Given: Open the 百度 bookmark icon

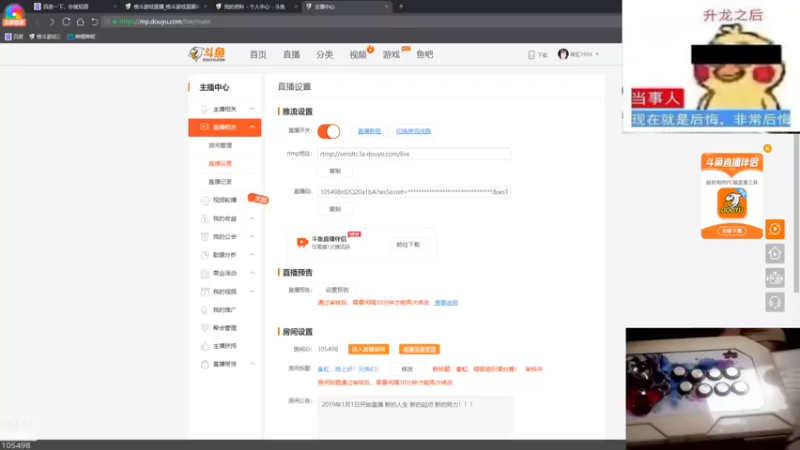Looking at the screenshot, I should (x=8, y=37).
